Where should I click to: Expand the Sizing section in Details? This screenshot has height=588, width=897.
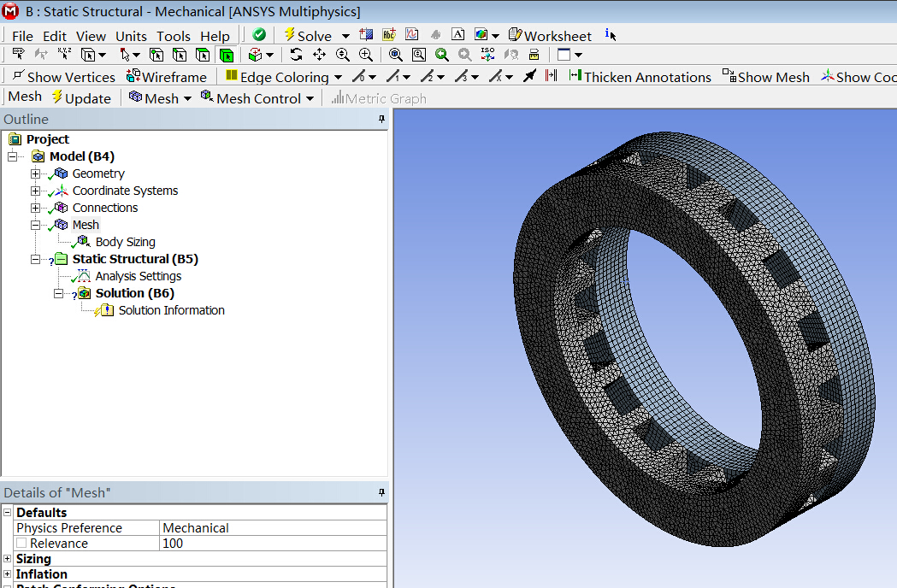click(8, 559)
